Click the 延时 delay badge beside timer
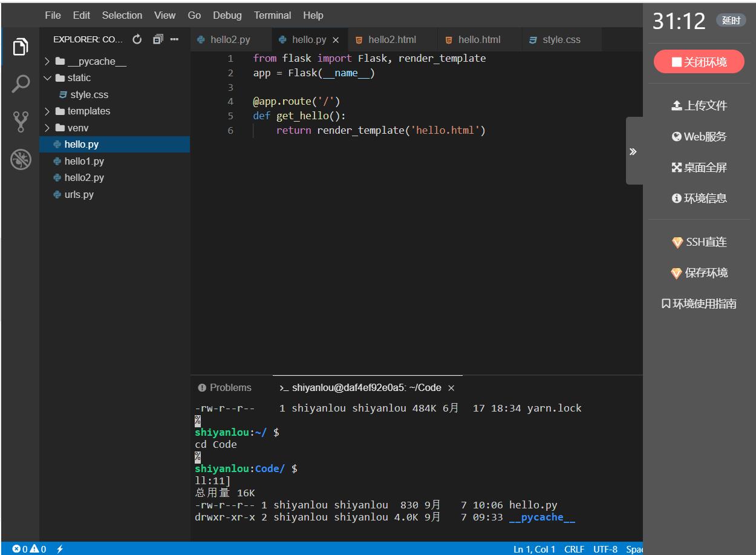Image resolution: width=756 pixels, height=555 pixels. tap(731, 21)
